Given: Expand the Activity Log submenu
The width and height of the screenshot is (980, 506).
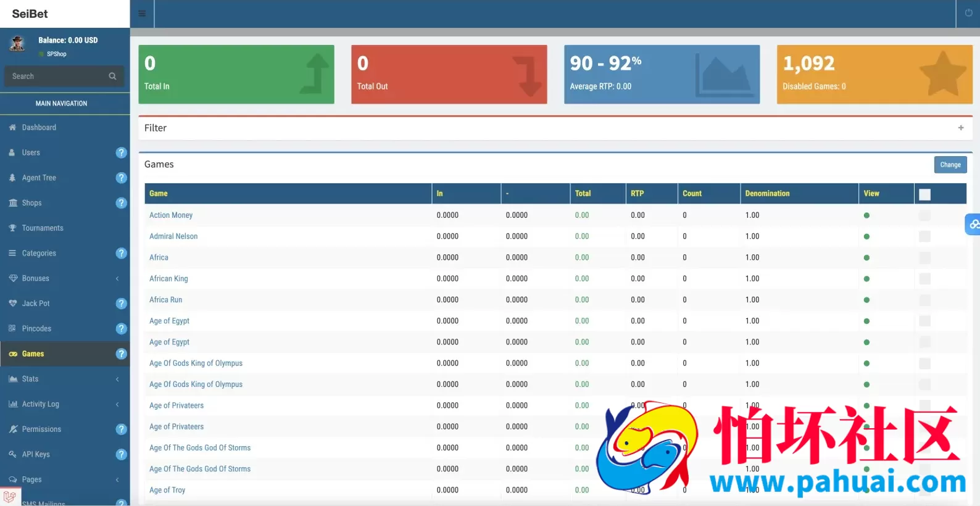Looking at the screenshot, I should coord(117,404).
